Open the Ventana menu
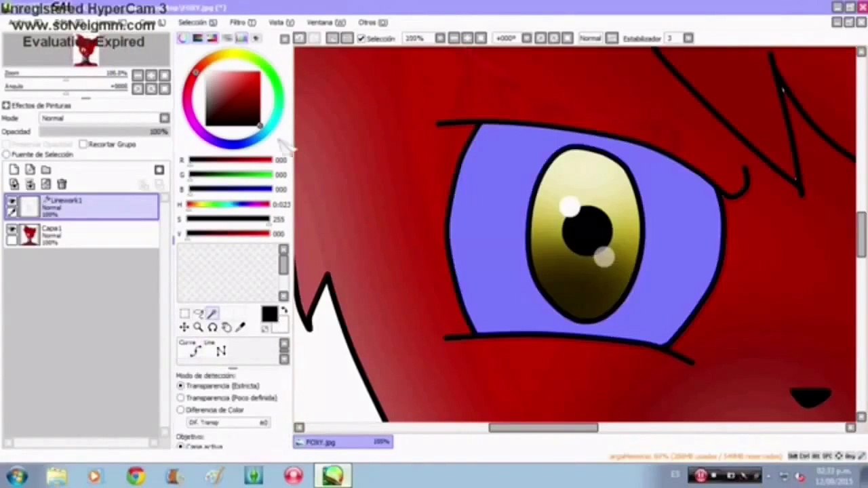The height and width of the screenshot is (488, 868). coord(326,23)
